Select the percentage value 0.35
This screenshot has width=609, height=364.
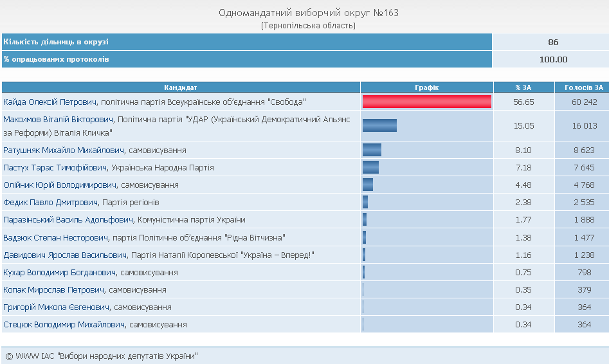[x=523, y=290]
